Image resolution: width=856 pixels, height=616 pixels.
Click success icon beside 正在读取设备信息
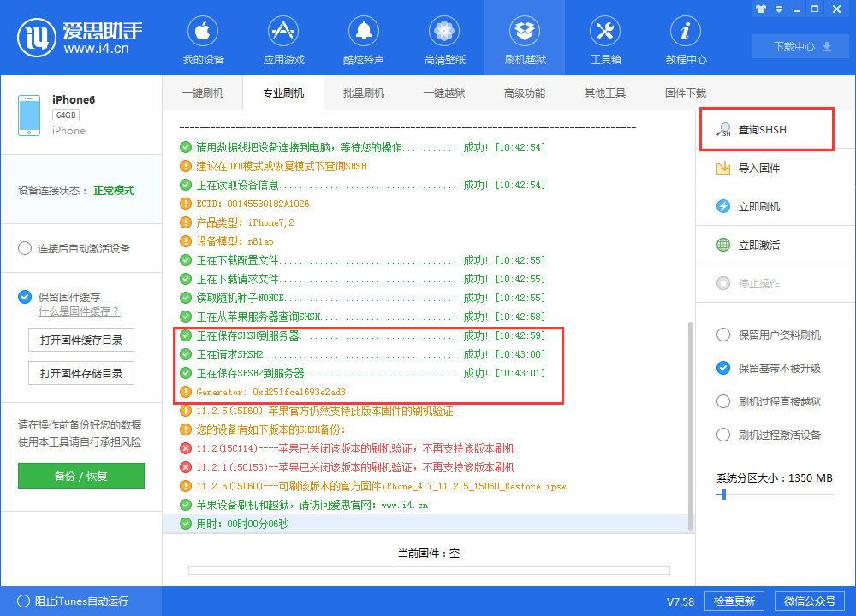(x=186, y=185)
